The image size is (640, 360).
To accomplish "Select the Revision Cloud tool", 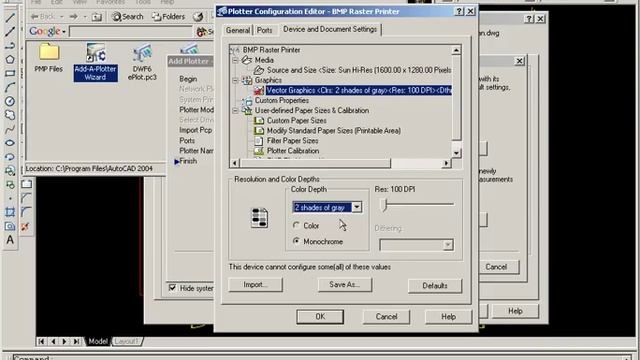I will [10, 115].
